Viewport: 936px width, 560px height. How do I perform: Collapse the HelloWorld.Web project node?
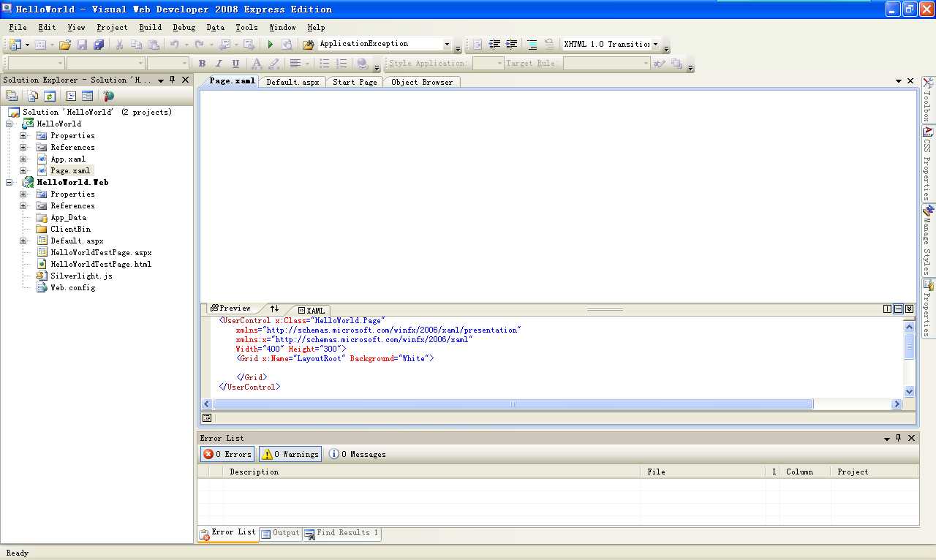(x=10, y=182)
